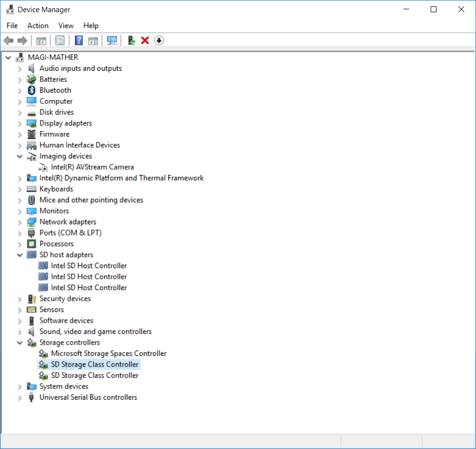Click the red X Uninstall icon
Screen dimensions: 476x449
pos(145,40)
